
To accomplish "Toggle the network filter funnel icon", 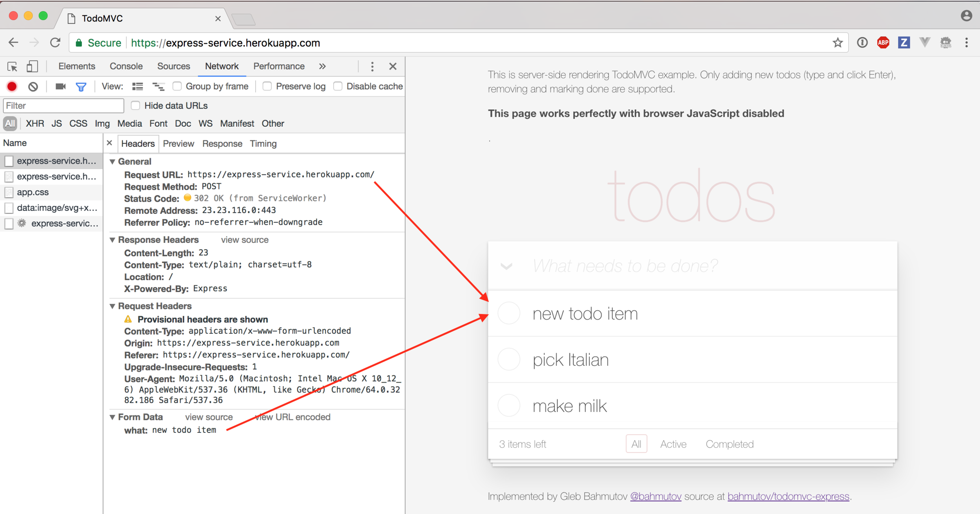I will pos(81,87).
